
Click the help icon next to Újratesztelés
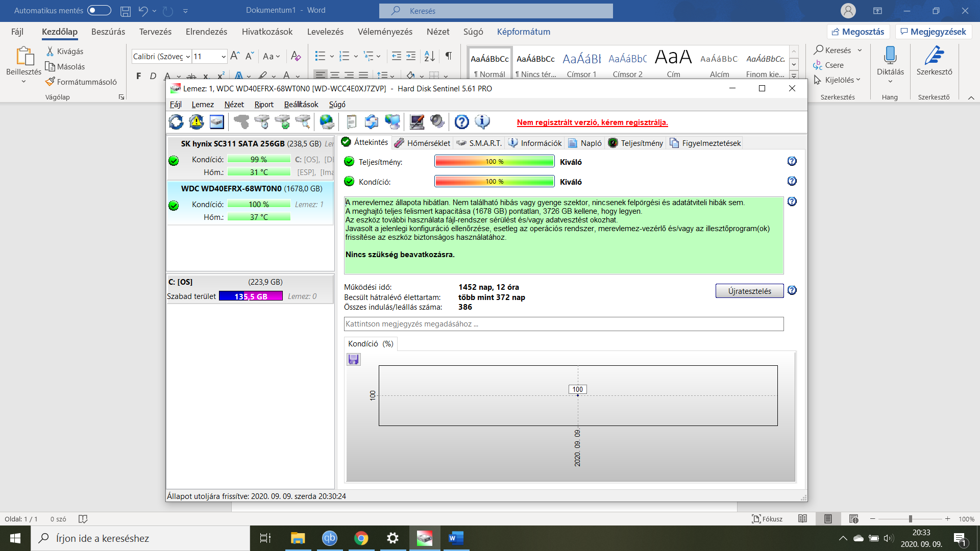[792, 290]
